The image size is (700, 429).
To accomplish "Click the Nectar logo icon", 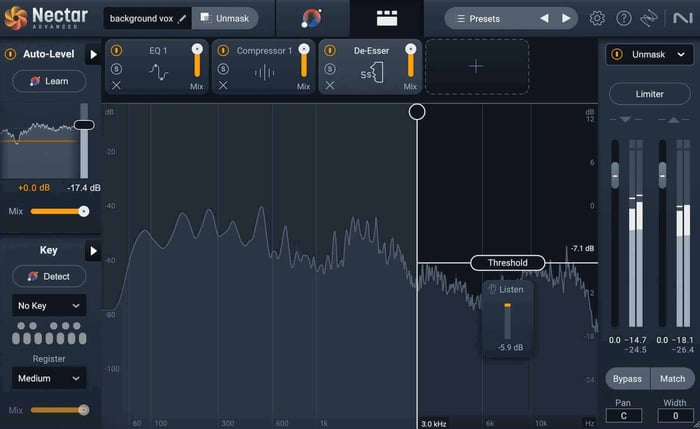I will [16, 18].
